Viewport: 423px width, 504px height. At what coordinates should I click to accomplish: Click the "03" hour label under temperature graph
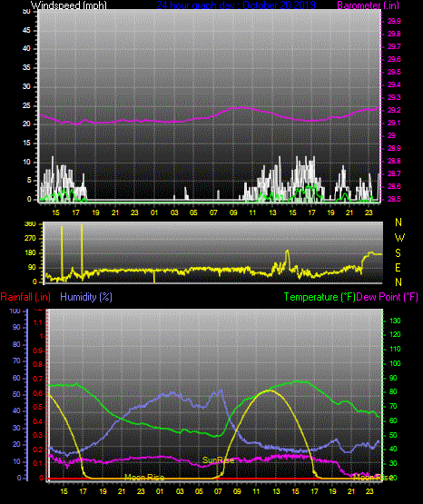tap(180, 491)
